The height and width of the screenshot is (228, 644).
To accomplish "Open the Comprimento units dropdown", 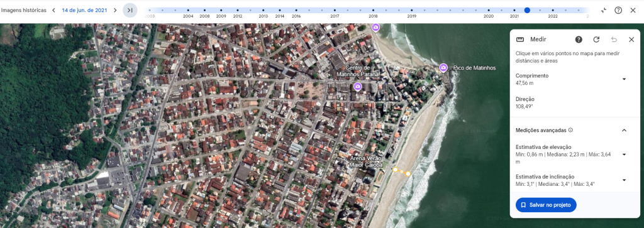I will tap(625, 79).
